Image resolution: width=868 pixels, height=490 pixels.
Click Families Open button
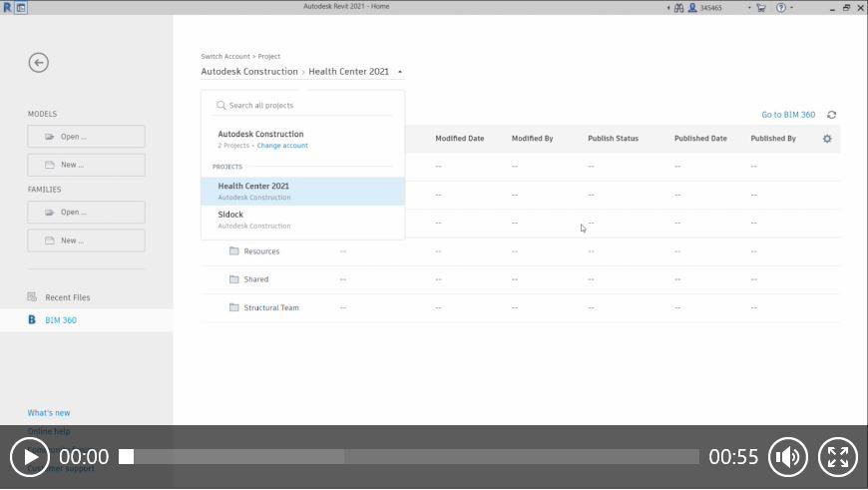87,212
